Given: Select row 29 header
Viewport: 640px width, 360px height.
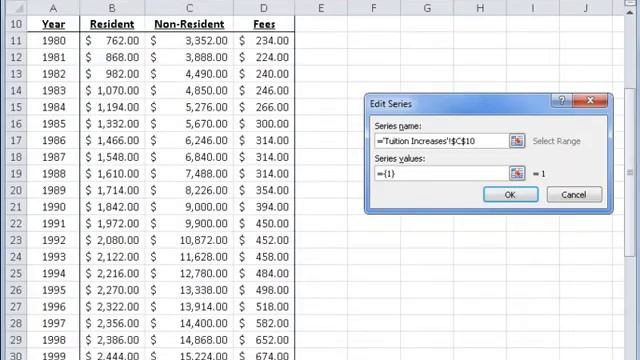Looking at the screenshot, I should click(16, 340).
